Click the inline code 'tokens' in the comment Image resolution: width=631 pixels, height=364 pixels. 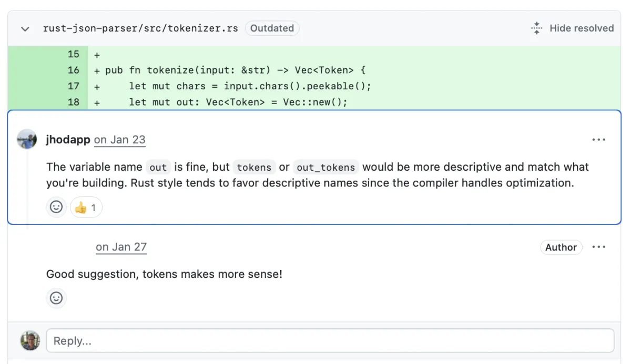pos(254,168)
